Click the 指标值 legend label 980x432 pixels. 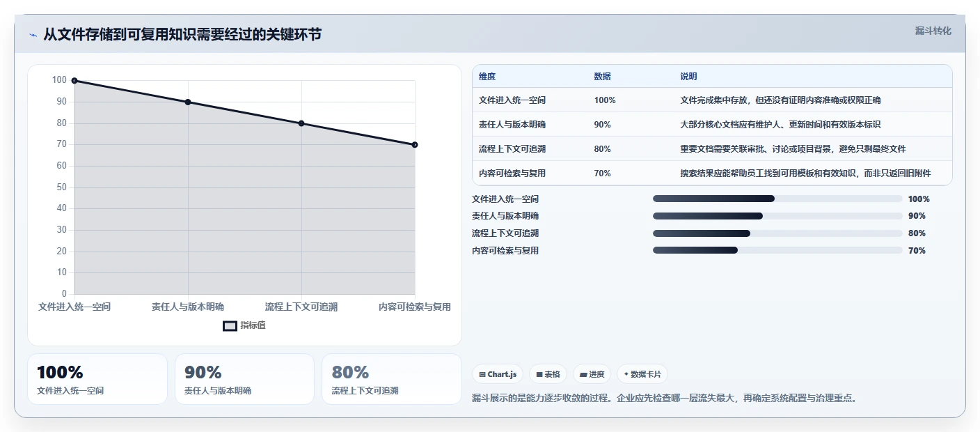[x=253, y=325]
